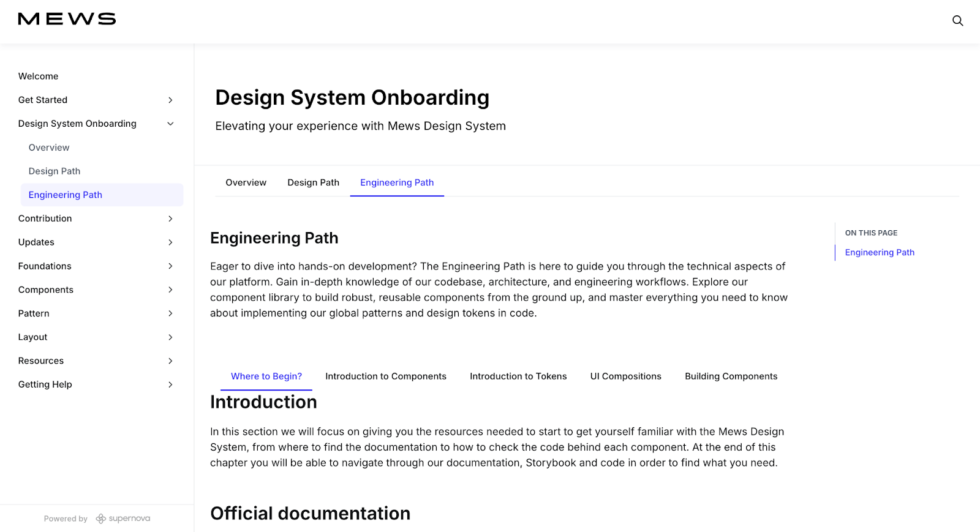
Task: Switch to Introduction to Tokens tab
Action: [x=518, y=377]
